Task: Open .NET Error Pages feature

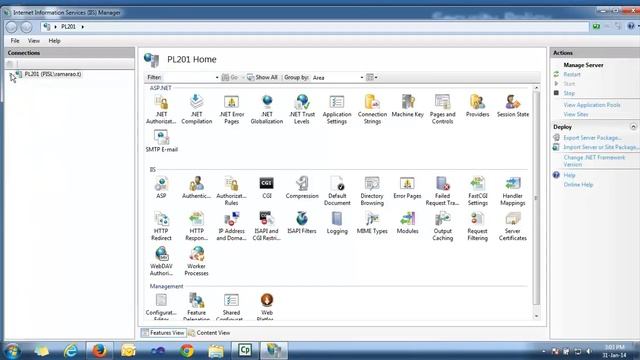Action: tap(231, 109)
